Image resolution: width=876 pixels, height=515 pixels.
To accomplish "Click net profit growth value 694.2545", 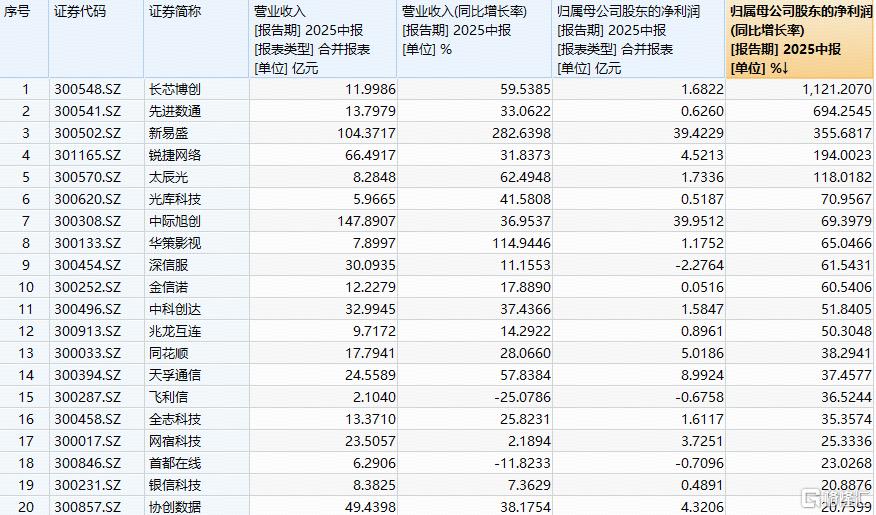I will 842,111.
